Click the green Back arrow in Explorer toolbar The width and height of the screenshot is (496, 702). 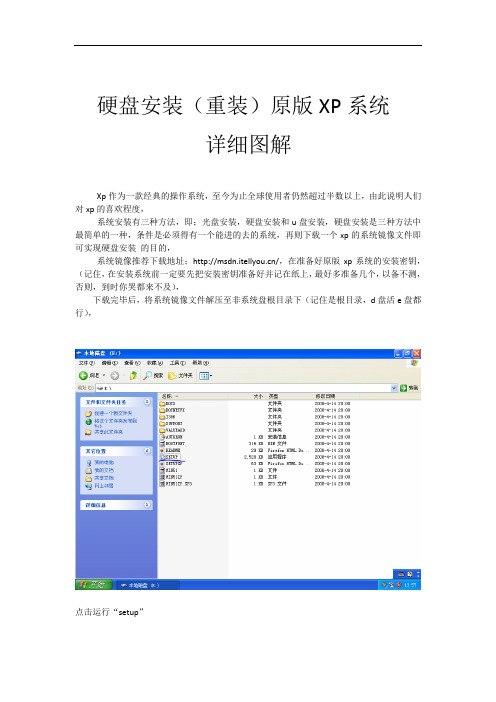(83, 376)
